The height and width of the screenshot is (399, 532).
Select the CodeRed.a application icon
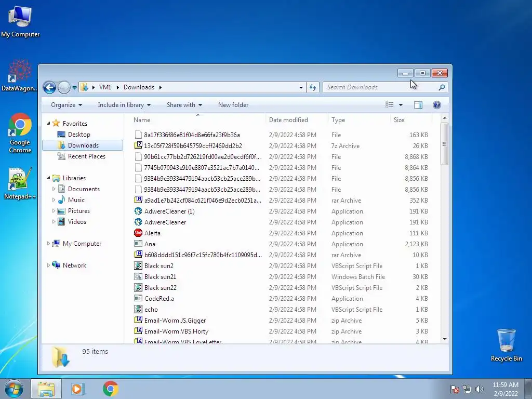[x=138, y=299]
